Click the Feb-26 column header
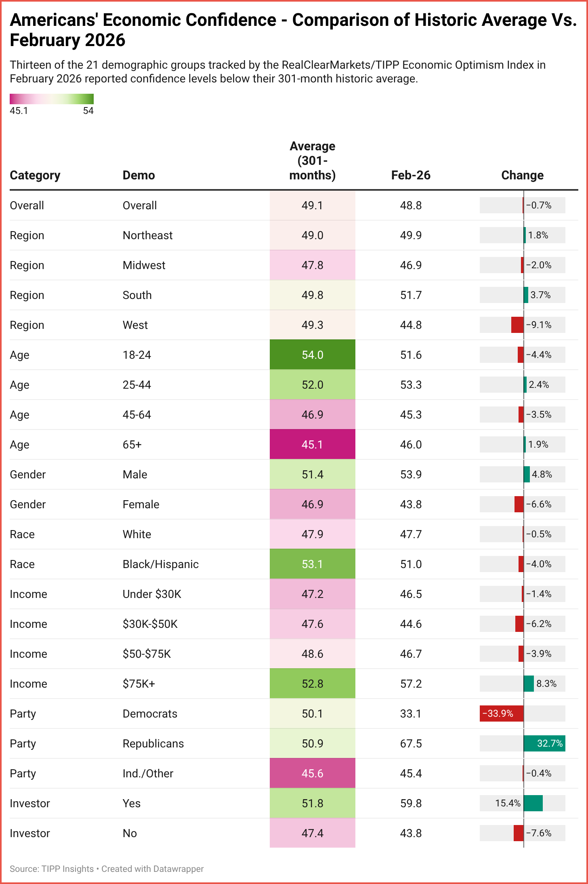The height and width of the screenshot is (884, 588). (x=411, y=175)
